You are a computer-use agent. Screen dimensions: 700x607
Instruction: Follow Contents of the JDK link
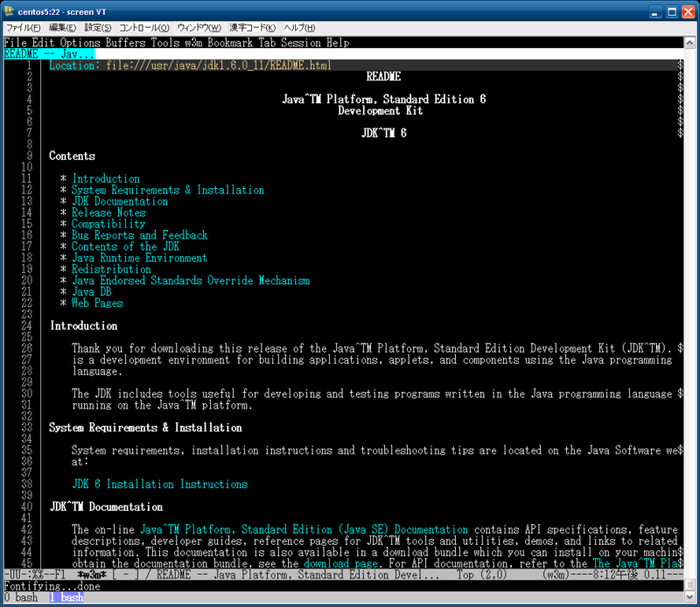[125, 247]
